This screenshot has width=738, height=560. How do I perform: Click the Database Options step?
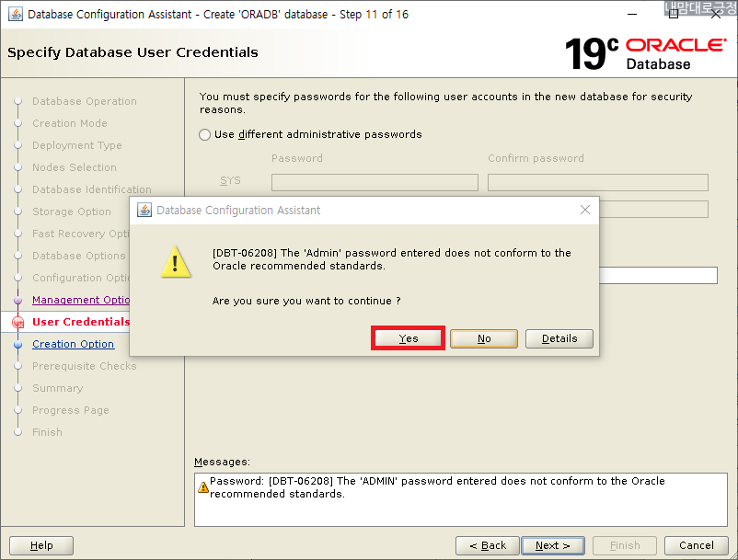click(79, 256)
